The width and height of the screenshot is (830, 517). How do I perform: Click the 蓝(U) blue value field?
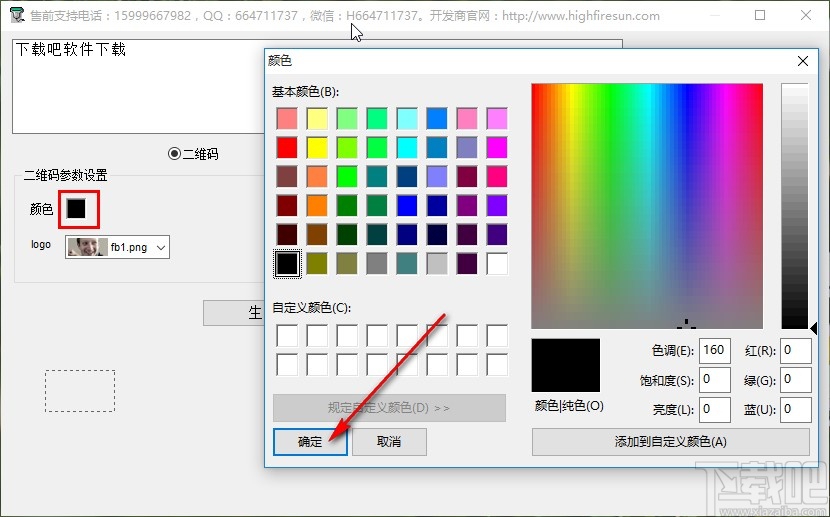click(x=796, y=410)
